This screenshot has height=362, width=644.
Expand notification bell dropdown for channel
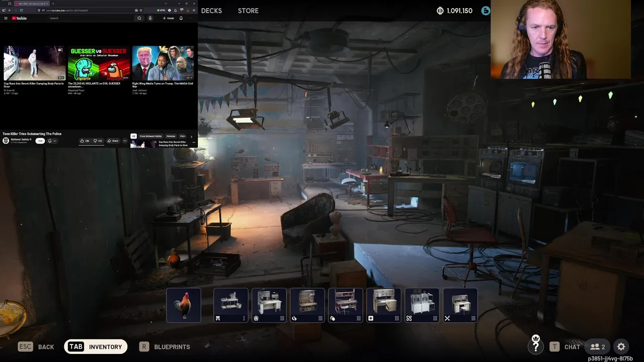[52, 141]
